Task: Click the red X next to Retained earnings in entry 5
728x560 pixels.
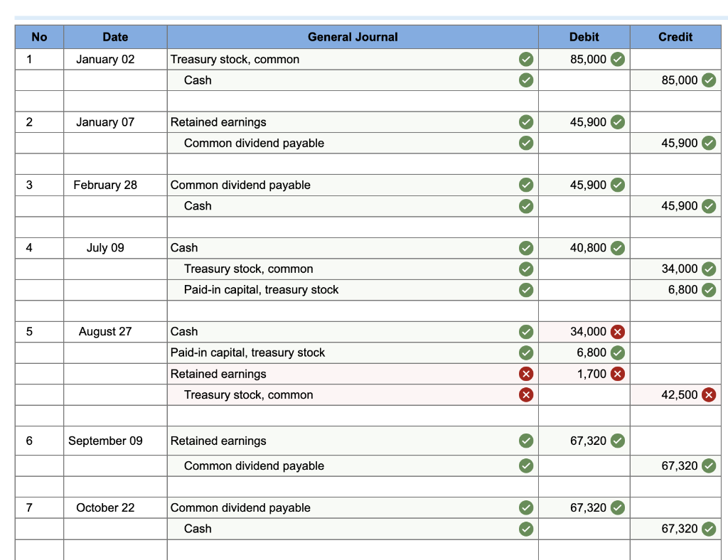Action: tap(526, 373)
